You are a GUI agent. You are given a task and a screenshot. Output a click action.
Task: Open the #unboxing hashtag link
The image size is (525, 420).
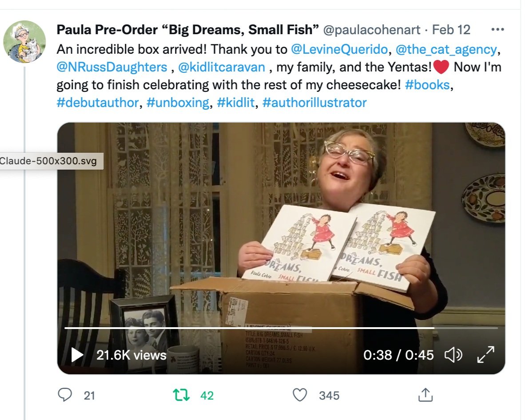[x=178, y=103]
